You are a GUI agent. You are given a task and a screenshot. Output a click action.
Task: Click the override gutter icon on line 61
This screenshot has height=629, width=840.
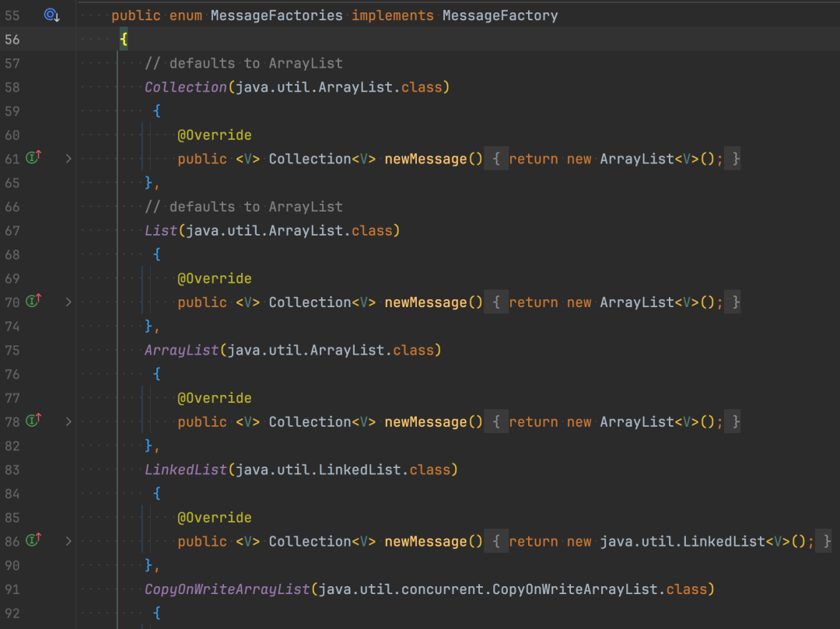click(x=33, y=157)
